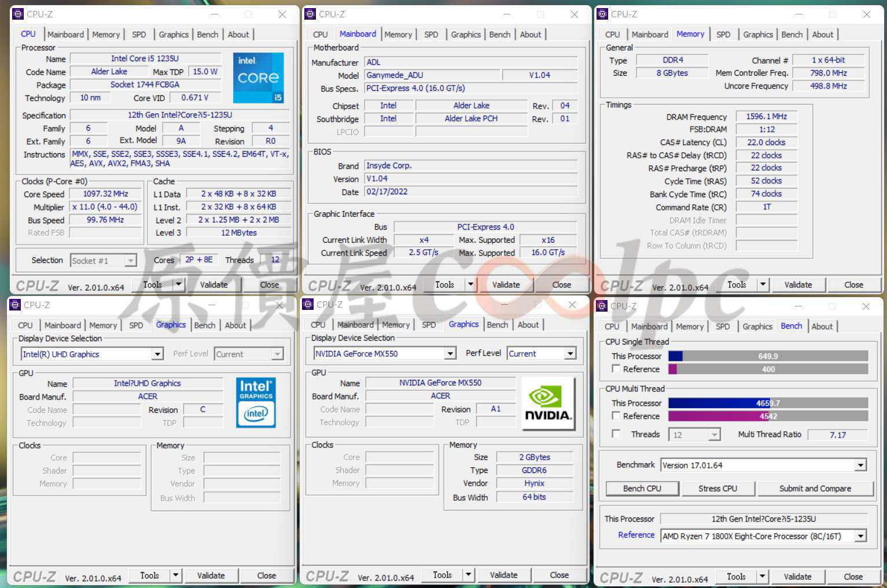The width and height of the screenshot is (887, 588).
Task: Click the Stress CPU button
Action: pyautogui.click(x=717, y=489)
